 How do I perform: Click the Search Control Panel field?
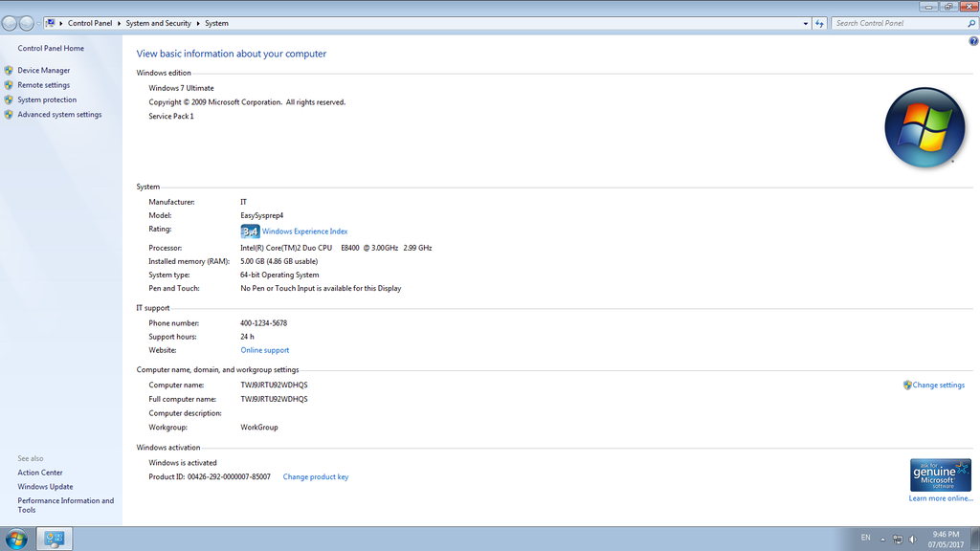[900, 23]
